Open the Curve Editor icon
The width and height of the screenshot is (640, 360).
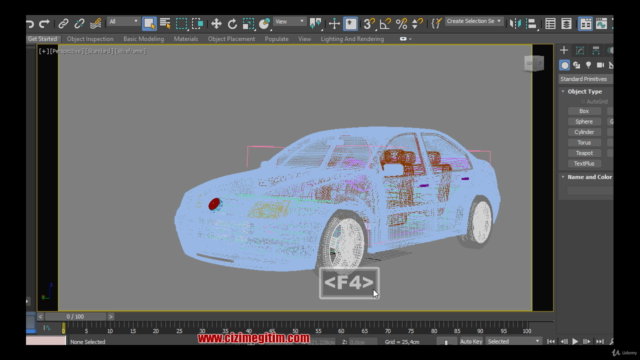click(x=601, y=24)
